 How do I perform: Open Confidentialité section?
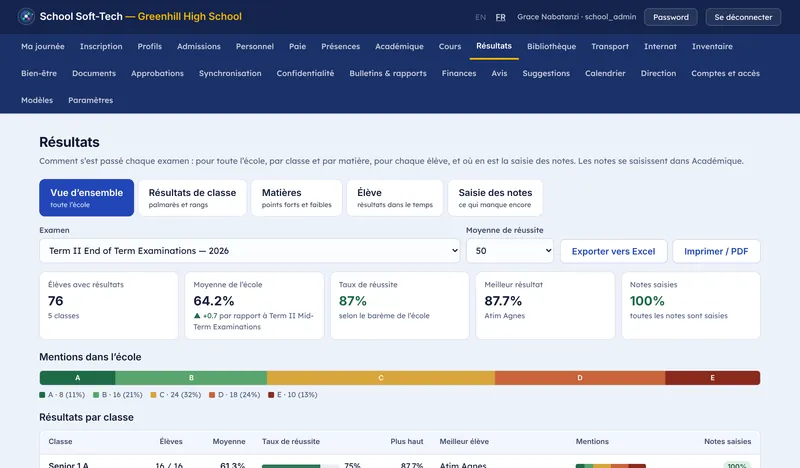click(305, 73)
